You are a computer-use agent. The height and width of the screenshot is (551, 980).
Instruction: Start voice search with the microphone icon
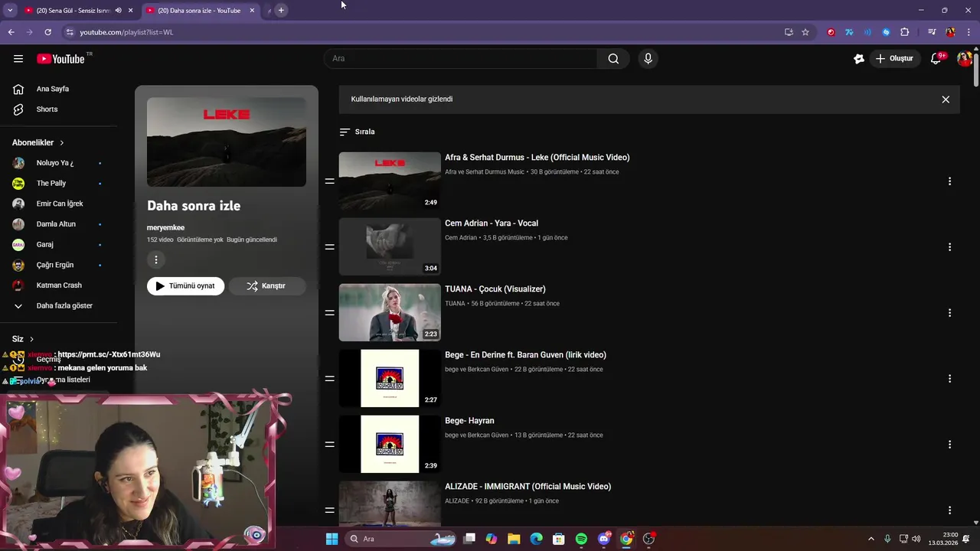648,59
